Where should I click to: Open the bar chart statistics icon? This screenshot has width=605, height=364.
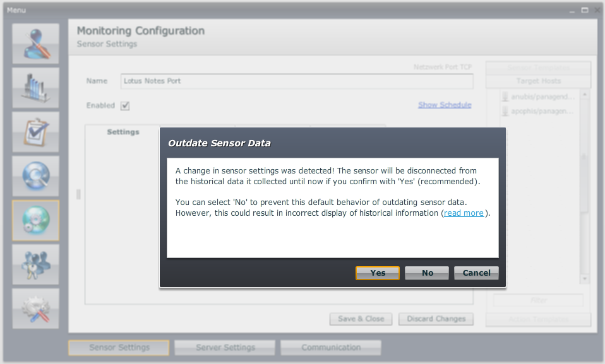[x=36, y=88]
